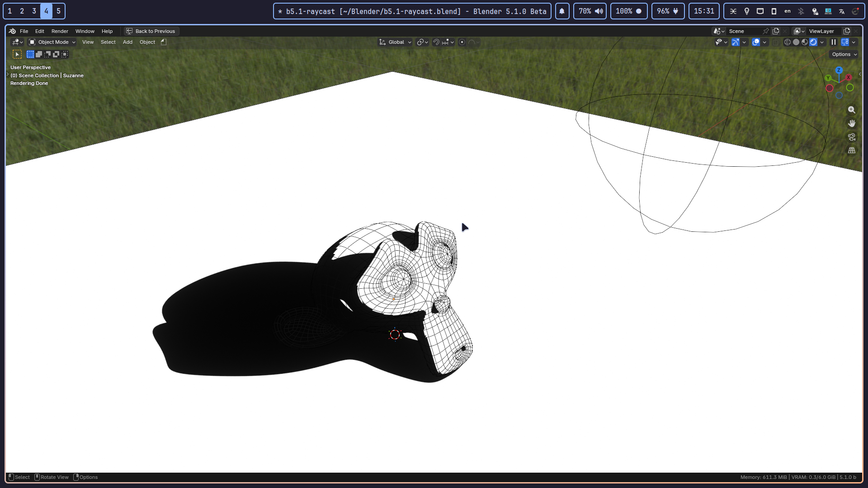Click Back to Previous button

151,31
